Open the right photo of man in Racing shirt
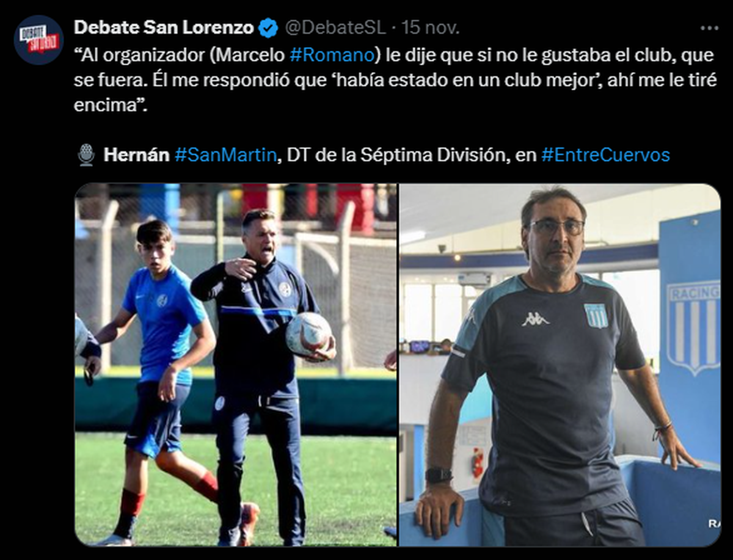The height and width of the screenshot is (560, 733). (560, 365)
